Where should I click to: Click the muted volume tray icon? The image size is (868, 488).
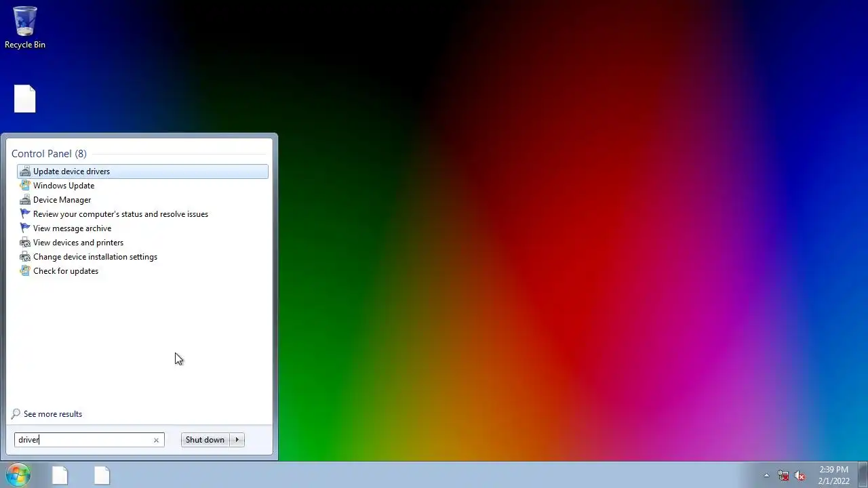(800, 476)
